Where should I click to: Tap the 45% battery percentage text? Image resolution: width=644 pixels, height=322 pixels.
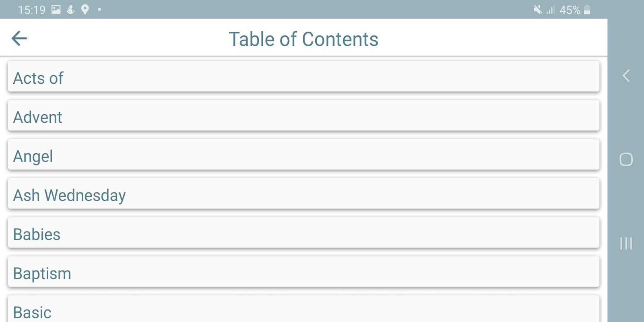(570, 10)
